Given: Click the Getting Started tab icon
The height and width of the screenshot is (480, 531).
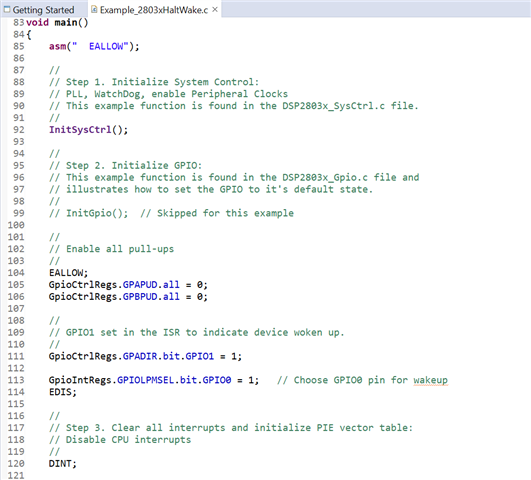Looking at the screenshot, I should 7,9.
